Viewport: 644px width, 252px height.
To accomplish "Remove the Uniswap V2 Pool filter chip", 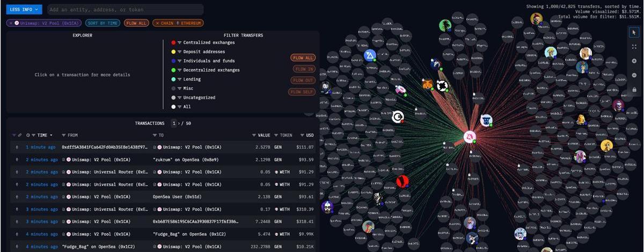I will pyautogui.click(x=11, y=23).
